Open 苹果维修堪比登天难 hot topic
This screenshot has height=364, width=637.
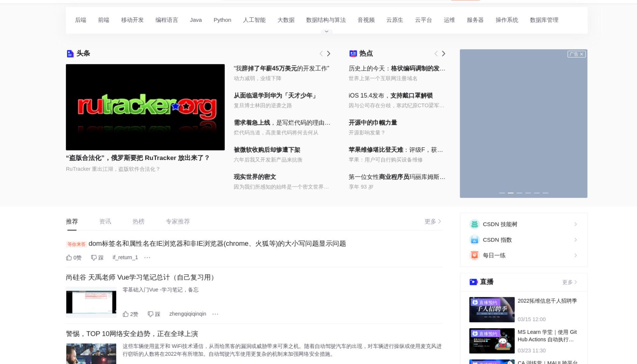click(396, 150)
